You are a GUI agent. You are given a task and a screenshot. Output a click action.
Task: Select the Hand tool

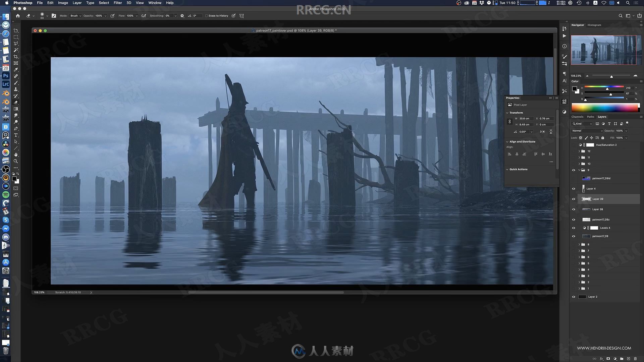tap(16, 155)
